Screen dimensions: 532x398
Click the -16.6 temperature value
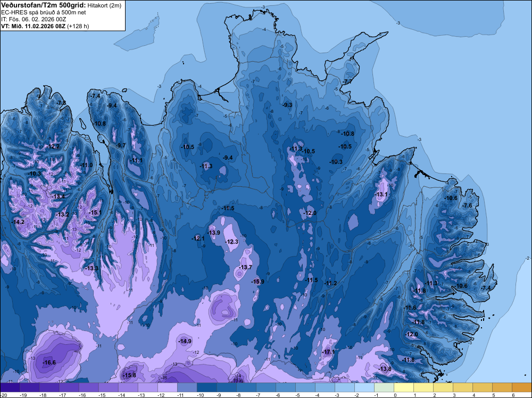point(49,362)
